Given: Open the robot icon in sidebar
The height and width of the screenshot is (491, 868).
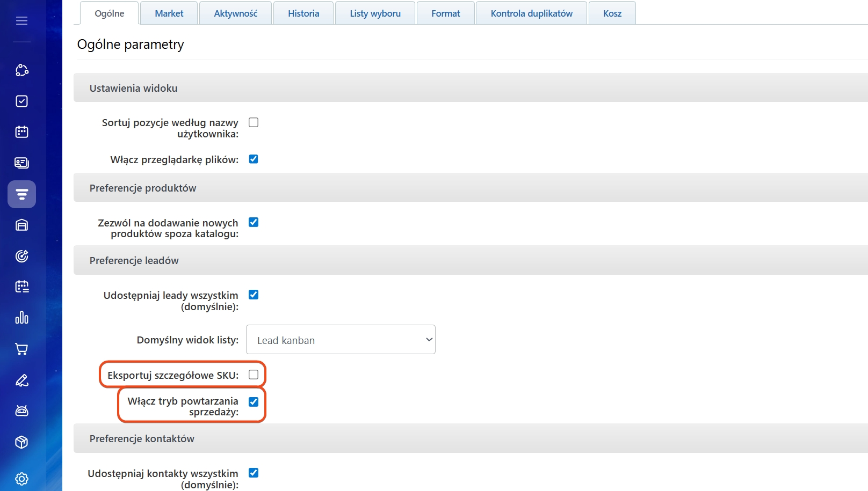Looking at the screenshot, I should click(x=21, y=411).
